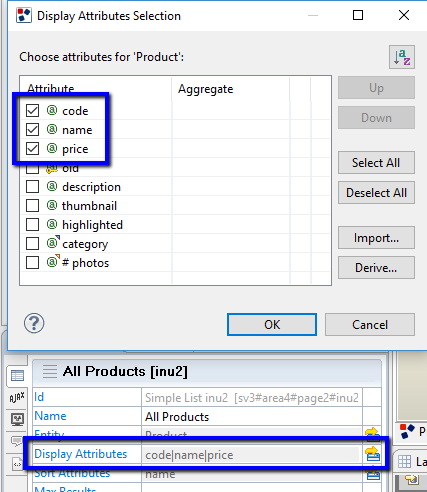This screenshot has height=492, width=427.
Task: Uncheck the name attribute checkbox
Action: 32,129
